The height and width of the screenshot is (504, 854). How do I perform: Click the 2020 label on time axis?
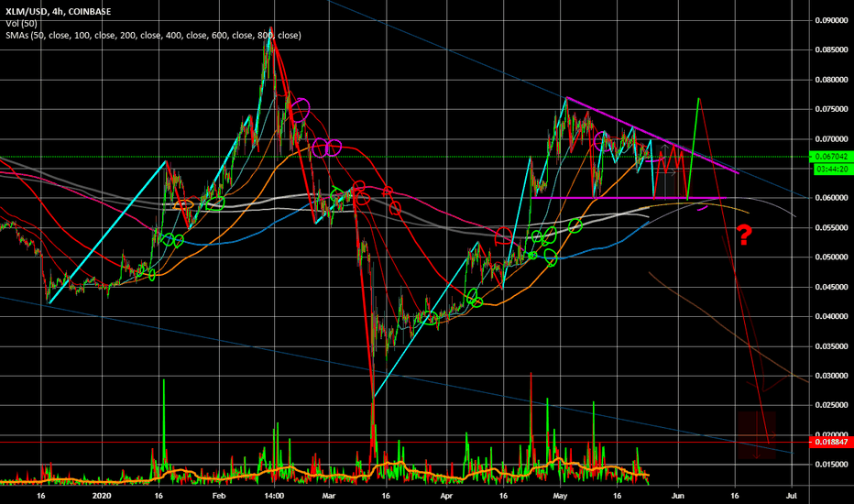(x=102, y=496)
